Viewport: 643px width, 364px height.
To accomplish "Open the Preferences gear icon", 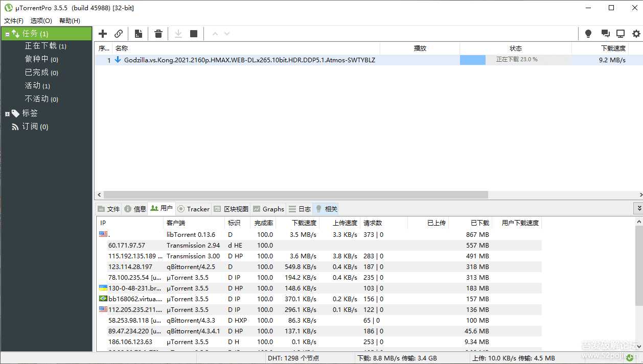I will pos(636,33).
